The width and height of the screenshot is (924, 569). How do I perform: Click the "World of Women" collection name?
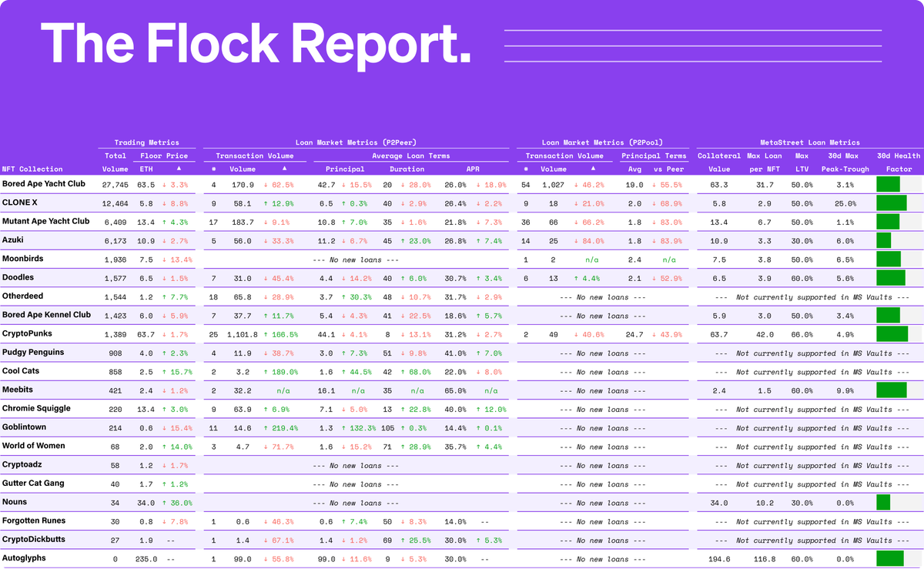(x=34, y=445)
